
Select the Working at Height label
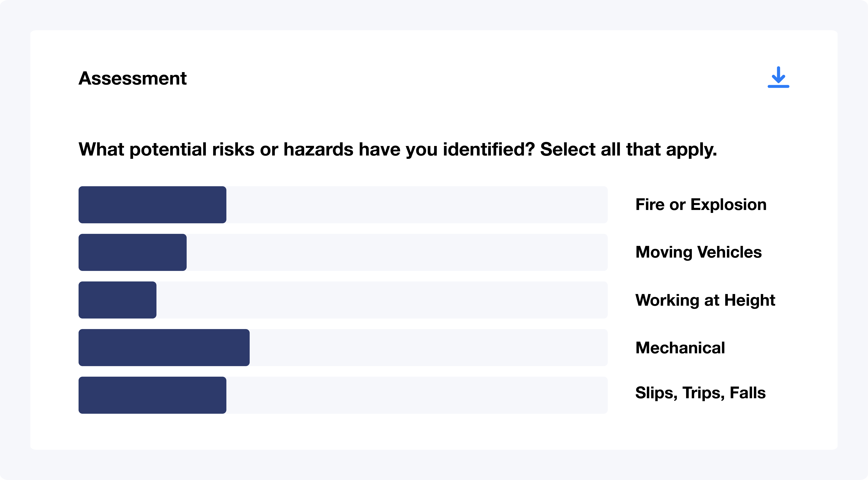click(705, 300)
